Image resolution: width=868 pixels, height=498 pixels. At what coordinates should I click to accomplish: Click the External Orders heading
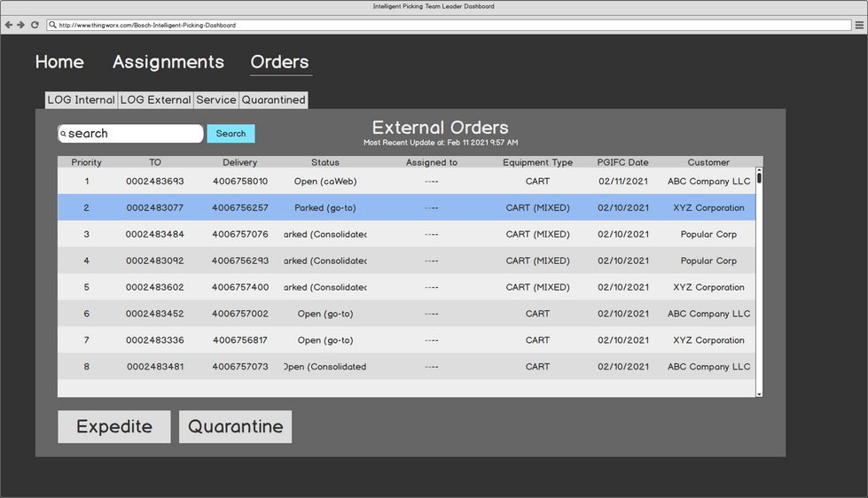[440, 128]
